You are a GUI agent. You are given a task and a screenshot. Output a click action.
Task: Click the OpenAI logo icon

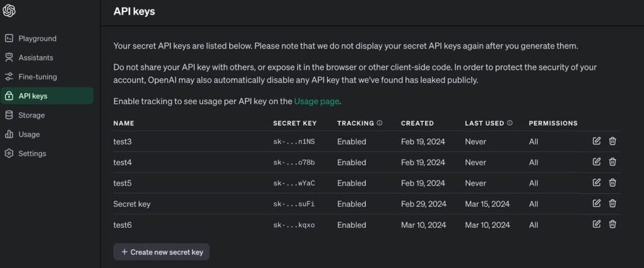(x=9, y=11)
